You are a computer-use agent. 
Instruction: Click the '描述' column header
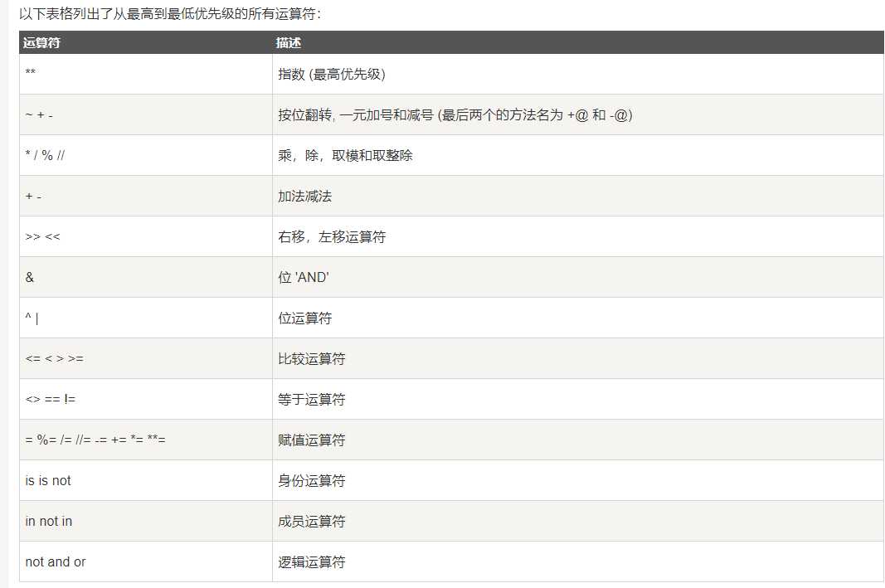(578, 42)
